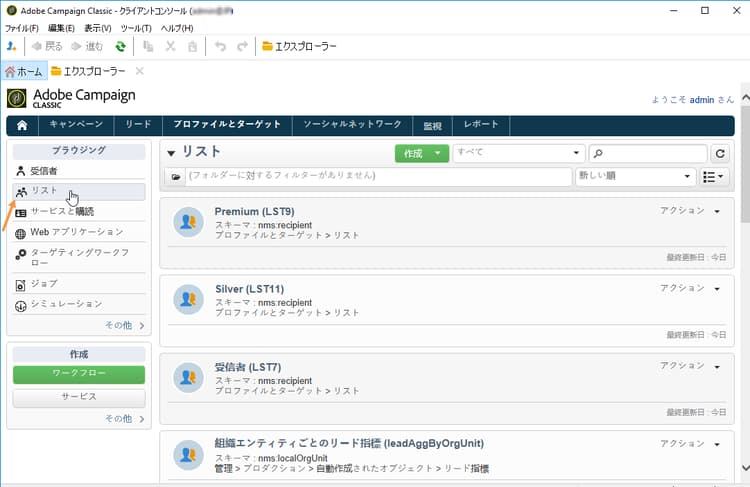The width and height of the screenshot is (750, 487).
Task: Open サービスと購読 in the browsing panel
Action: (x=79, y=211)
